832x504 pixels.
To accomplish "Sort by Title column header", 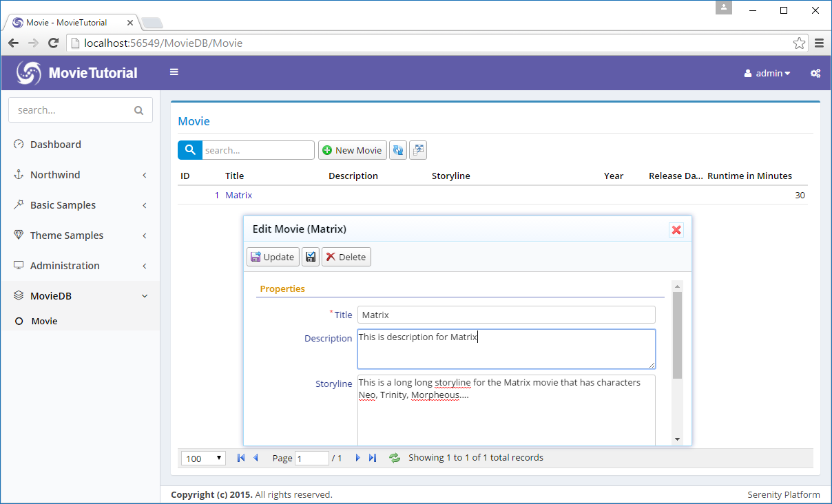I will [235, 176].
